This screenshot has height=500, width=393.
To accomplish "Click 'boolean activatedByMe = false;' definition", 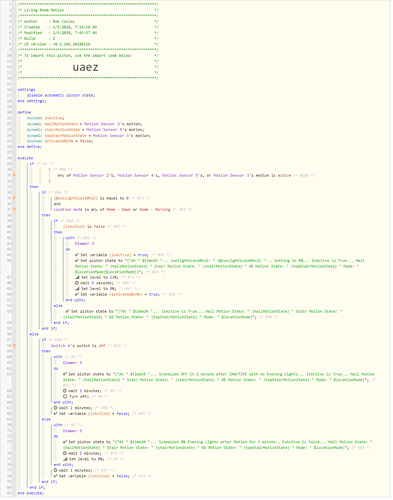I will point(60,141).
